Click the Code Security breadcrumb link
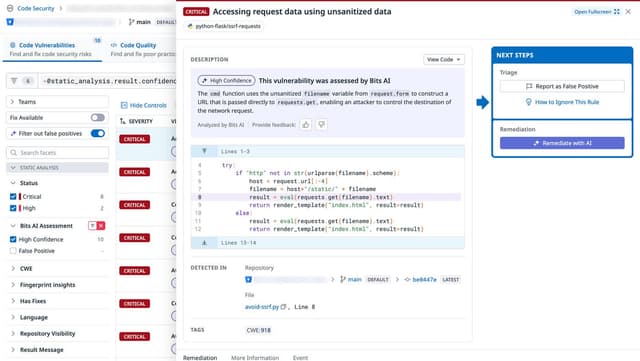The image size is (640, 361). 36,8
